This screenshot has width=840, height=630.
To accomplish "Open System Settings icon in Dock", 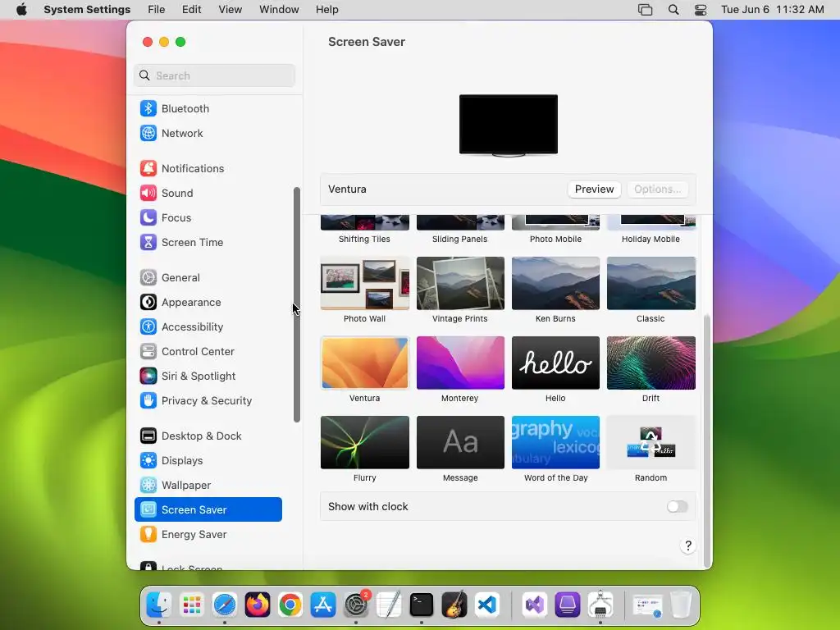I will click(356, 605).
